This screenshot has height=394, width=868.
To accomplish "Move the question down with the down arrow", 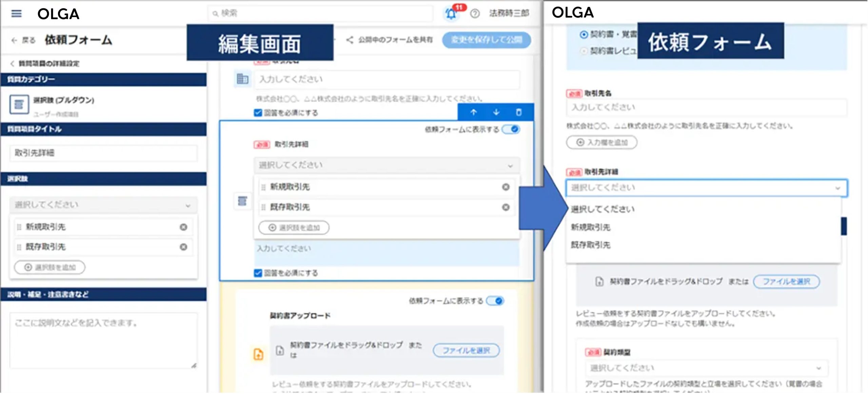I will tap(496, 112).
